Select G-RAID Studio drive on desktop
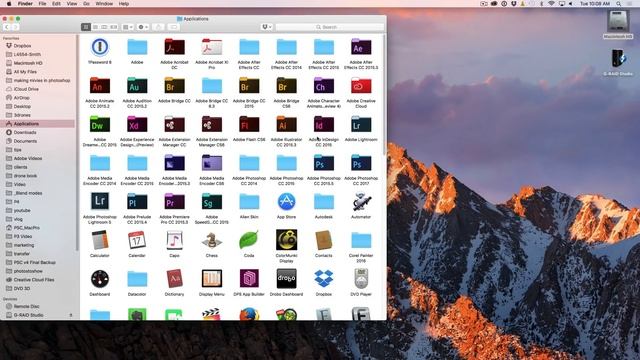640x360 pixels. click(x=618, y=59)
